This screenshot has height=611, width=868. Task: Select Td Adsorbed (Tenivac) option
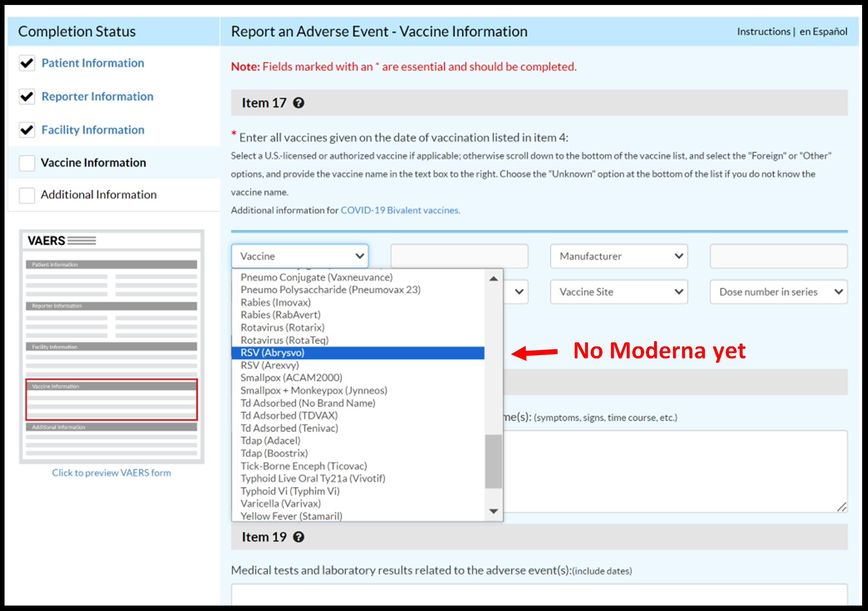click(358, 428)
